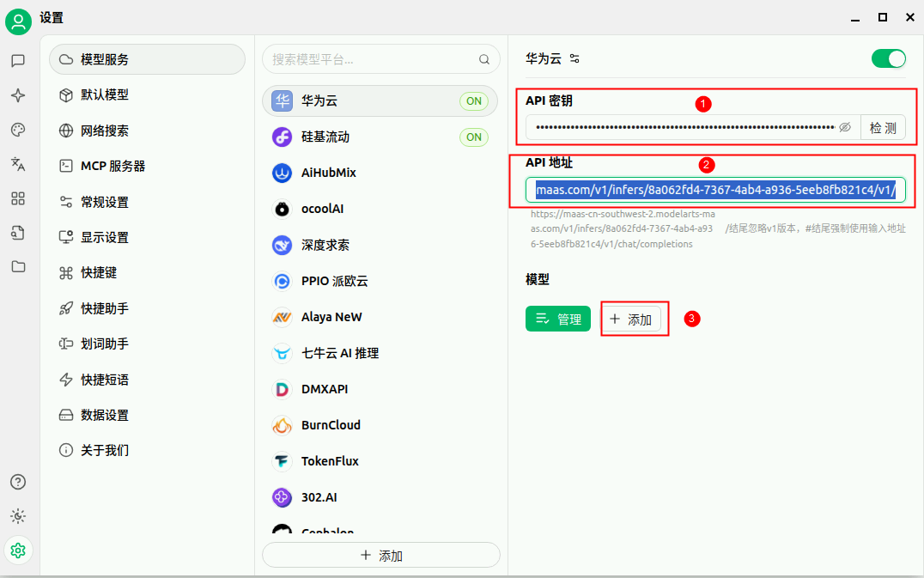Reveal the API key with eye icon
Viewport: 924px width, 578px height.
tap(845, 127)
